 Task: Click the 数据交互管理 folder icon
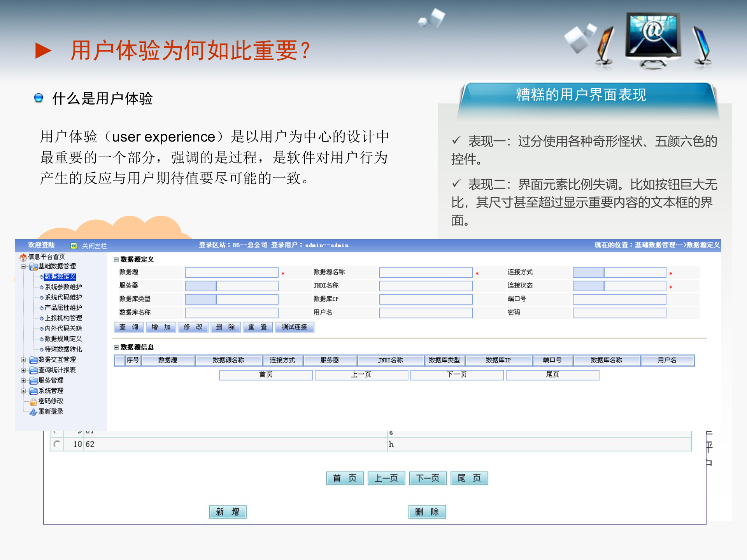coord(33,360)
